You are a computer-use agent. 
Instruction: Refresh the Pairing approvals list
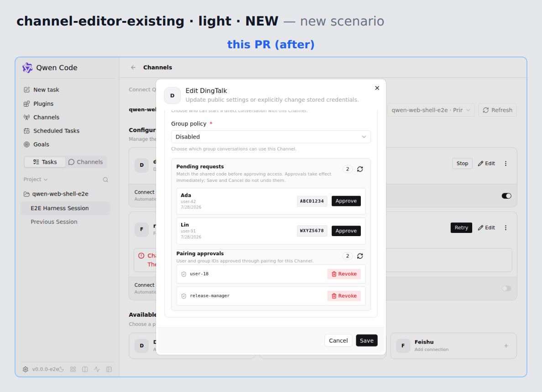point(360,256)
